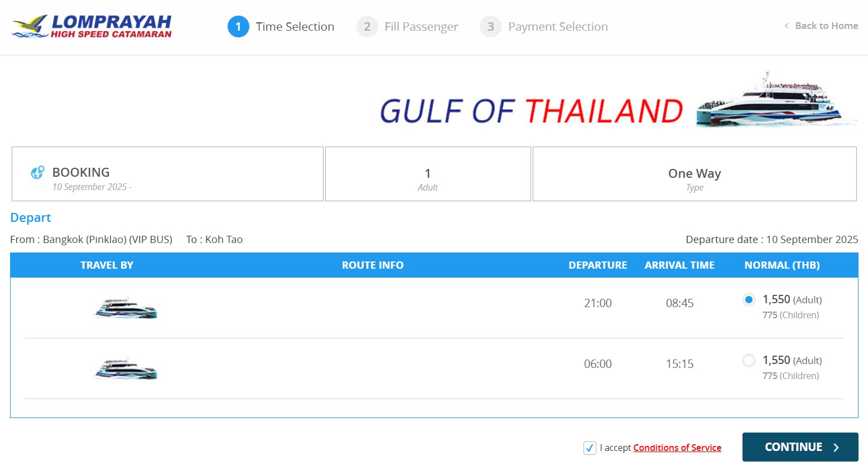Uncheck the accept Conditions of Service checkbox
Viewport: 868px width, 466px height.
click(590, 448)
